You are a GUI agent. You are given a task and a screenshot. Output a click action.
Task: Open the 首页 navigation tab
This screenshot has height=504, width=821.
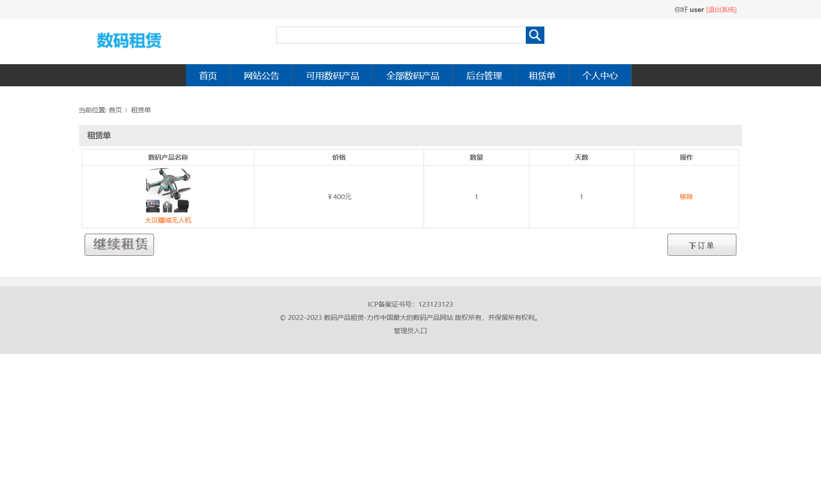click(x=208, y=75)
